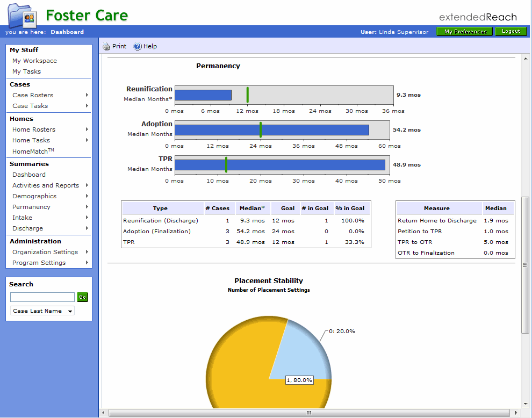Click the Type column header
The image size is (532, 418).
point(160,208)
